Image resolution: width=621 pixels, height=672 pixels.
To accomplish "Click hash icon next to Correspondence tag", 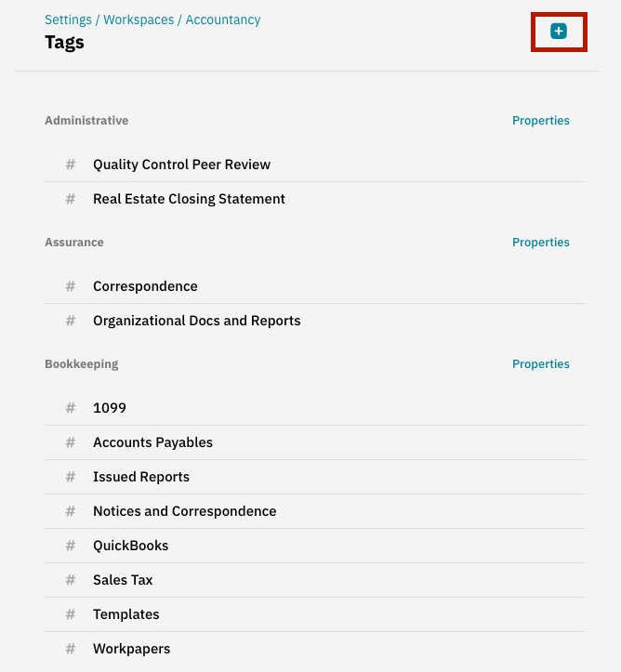I will (71, 286).
